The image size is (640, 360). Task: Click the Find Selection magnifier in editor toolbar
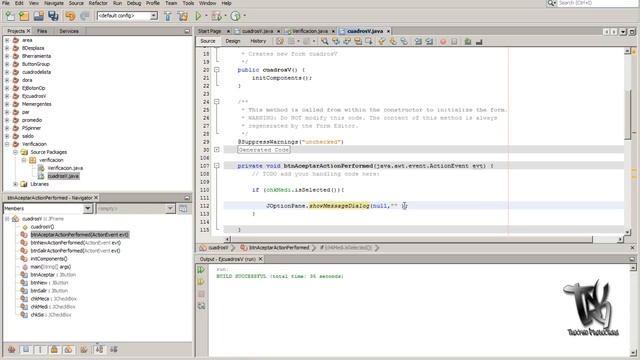324,41
